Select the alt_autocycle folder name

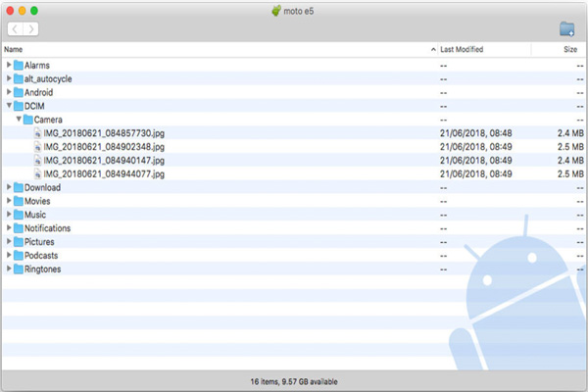48,78
